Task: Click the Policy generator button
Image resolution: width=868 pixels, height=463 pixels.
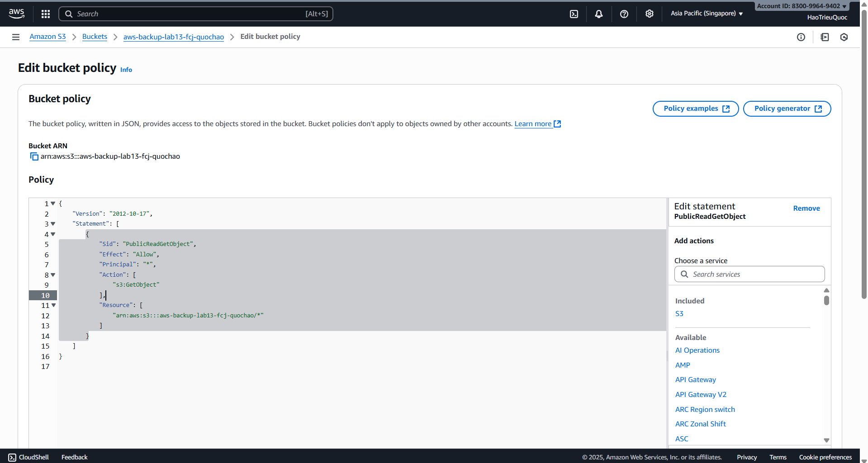Action: coord(787,109)
